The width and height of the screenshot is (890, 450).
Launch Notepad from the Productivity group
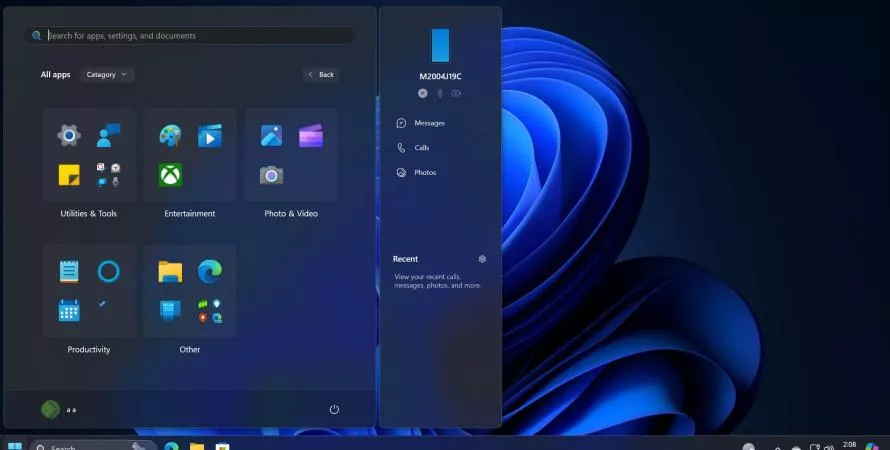tap(69, 271)
